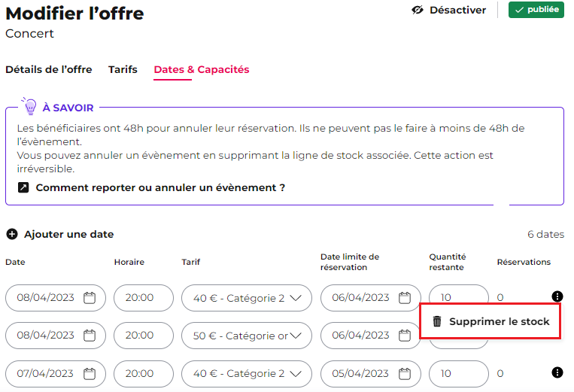Switch to the Tarifs tab
Screen dimensions: 574x392
click(123, 69)
